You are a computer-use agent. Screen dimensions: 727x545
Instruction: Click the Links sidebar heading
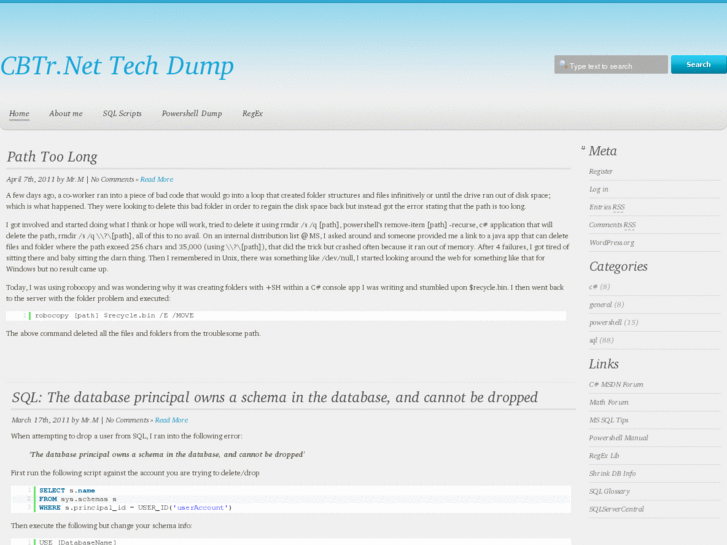(x=604, y=364)
